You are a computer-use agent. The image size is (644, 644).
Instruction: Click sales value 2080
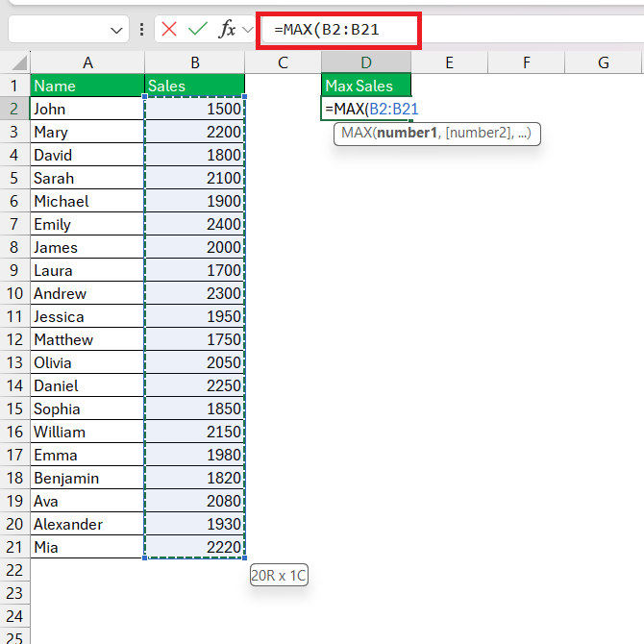coord(195,501)
